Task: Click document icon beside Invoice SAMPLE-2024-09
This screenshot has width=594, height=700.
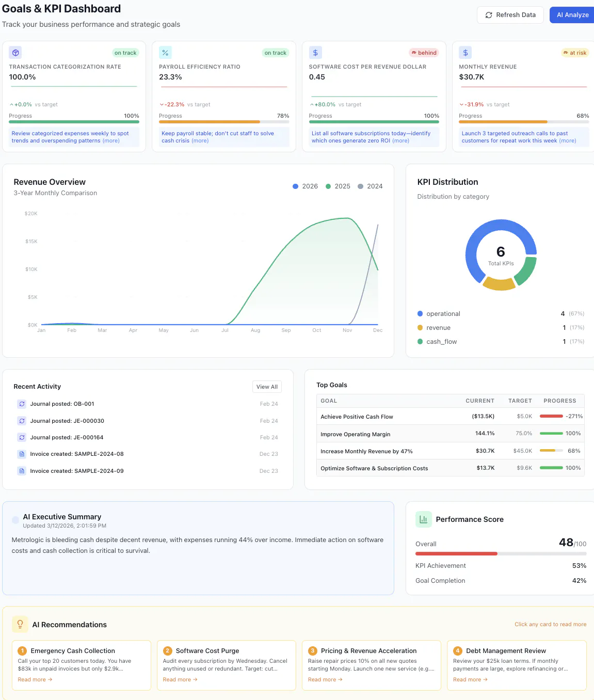Action: (22, 471)
